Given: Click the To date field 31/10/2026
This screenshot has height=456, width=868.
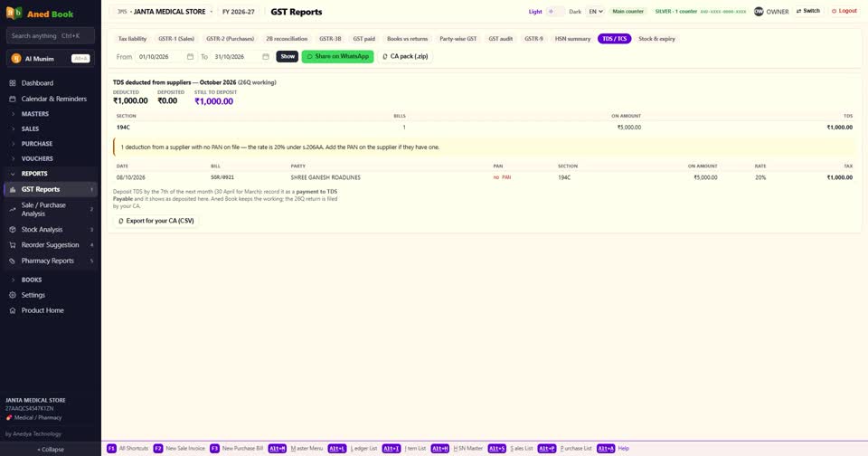Looking at the screenshot, I should (241, 56).
